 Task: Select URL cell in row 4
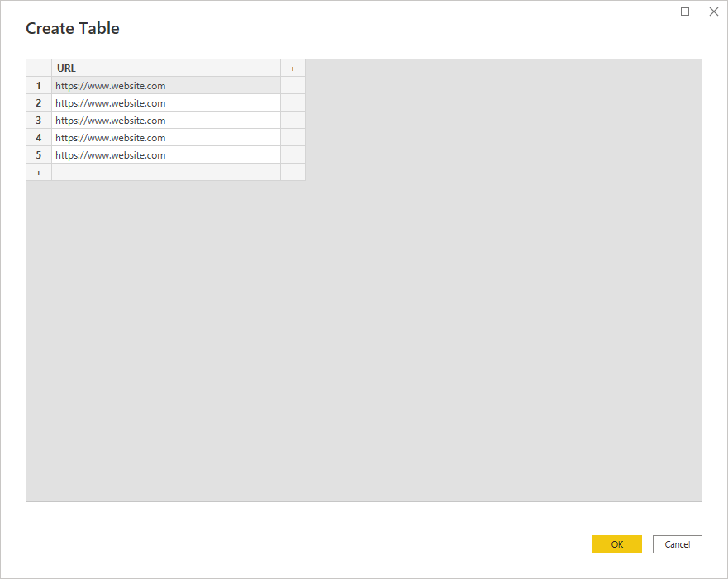166,138
